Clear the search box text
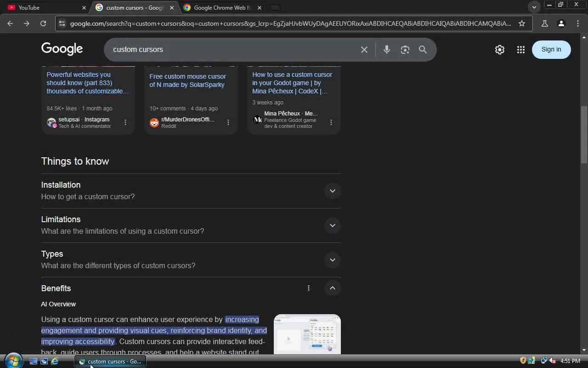 click(364, 50)
